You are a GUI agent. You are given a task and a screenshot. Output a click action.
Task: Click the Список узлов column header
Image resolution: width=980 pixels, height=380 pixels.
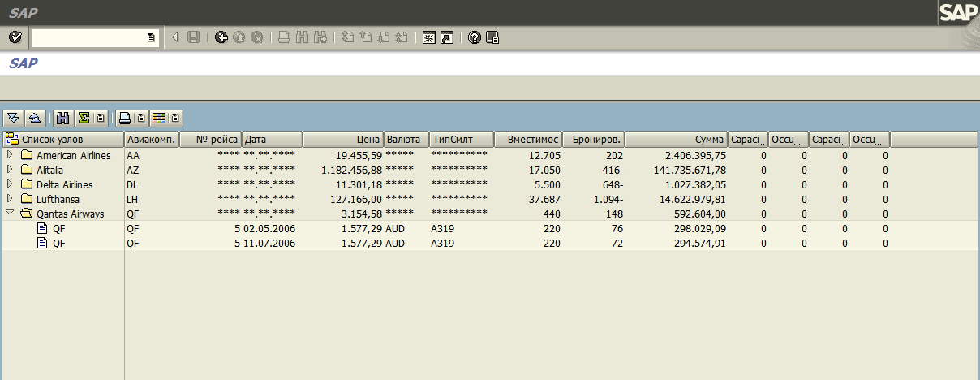[62, 140]
